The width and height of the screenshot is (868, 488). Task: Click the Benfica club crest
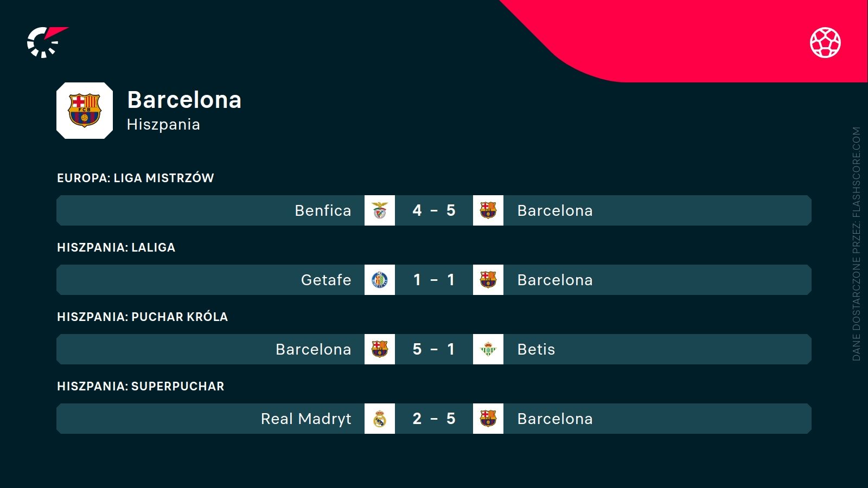[x=380, y=210]
